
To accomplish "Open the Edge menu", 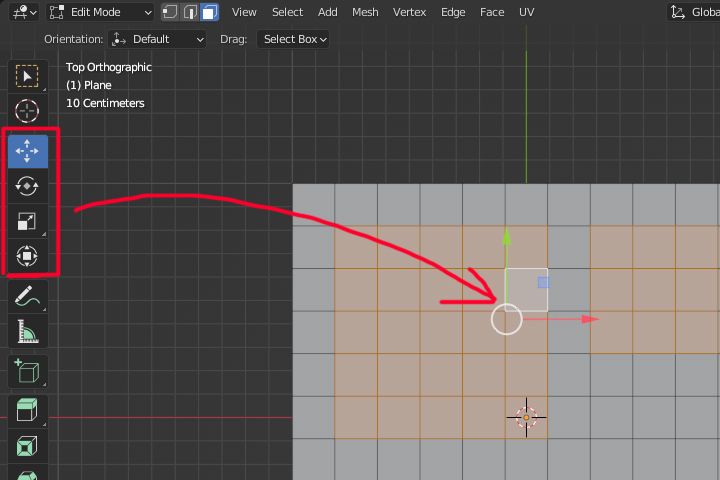I will [453, 12].
